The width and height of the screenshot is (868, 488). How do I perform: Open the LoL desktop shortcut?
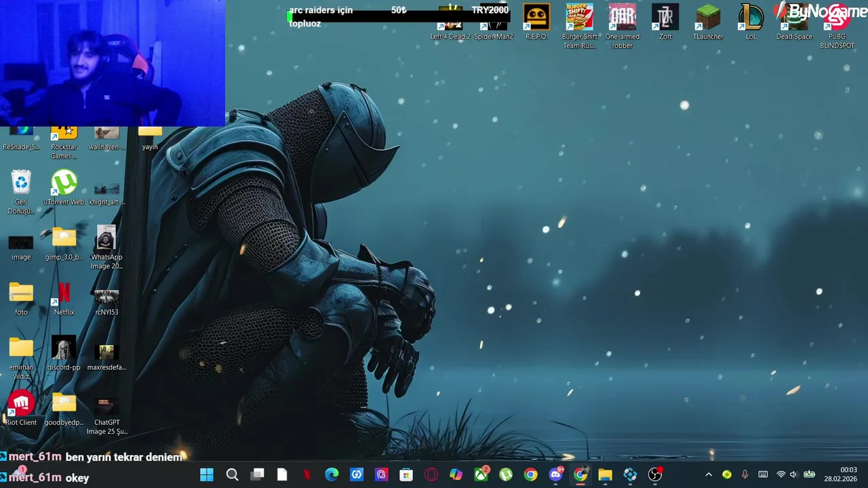pos(751,22)
